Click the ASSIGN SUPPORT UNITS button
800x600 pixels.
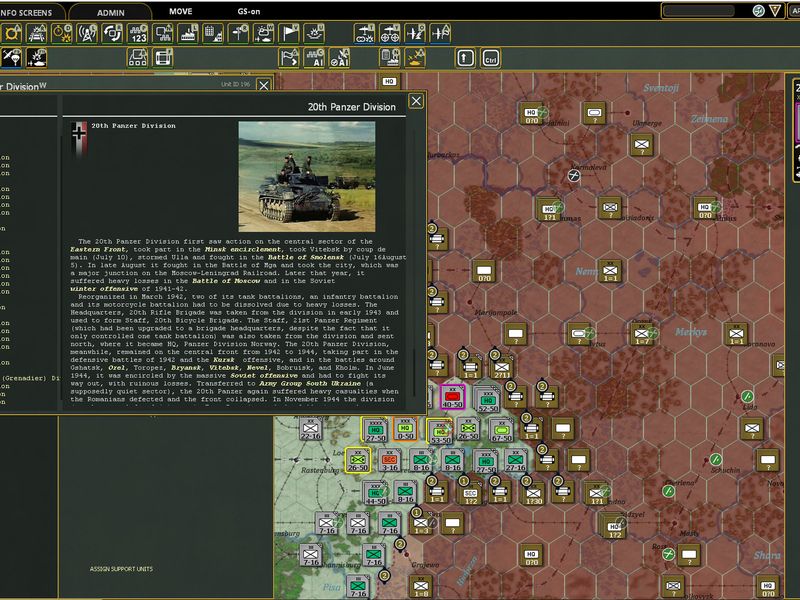(121, 569)
